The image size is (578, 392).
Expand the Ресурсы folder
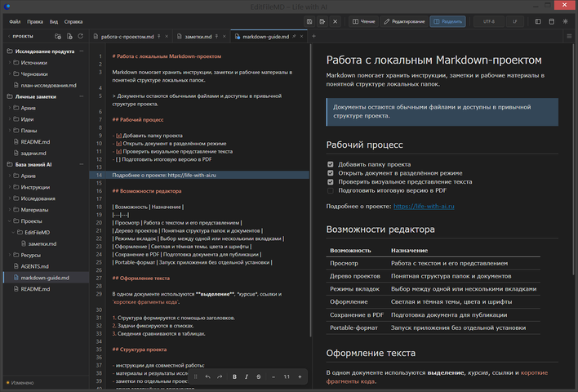10,255
